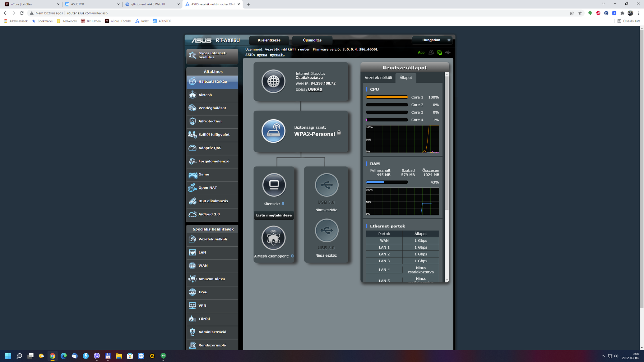The height and width of the screenshot is (362, 644).
Task: Open WAN advanced settings
Action: (x=212, y=266)
